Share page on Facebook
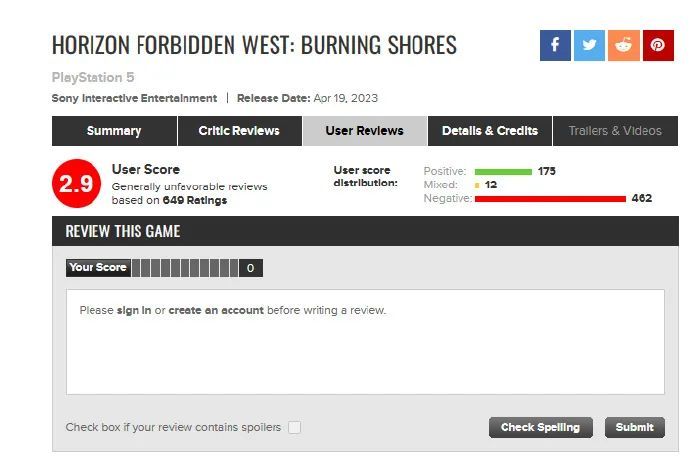This screenshot has height=463, width=690. coord(555,45)
